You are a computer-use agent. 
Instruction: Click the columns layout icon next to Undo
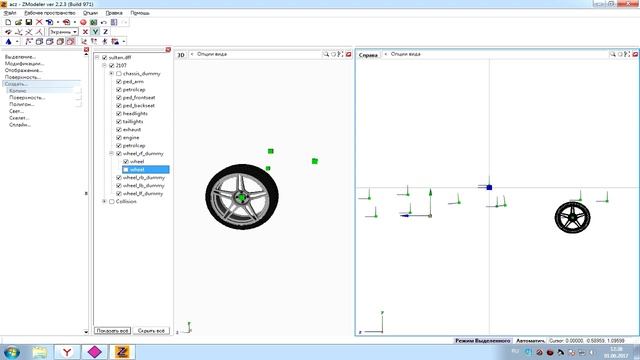pyautogui.click(x=114, y=22)
